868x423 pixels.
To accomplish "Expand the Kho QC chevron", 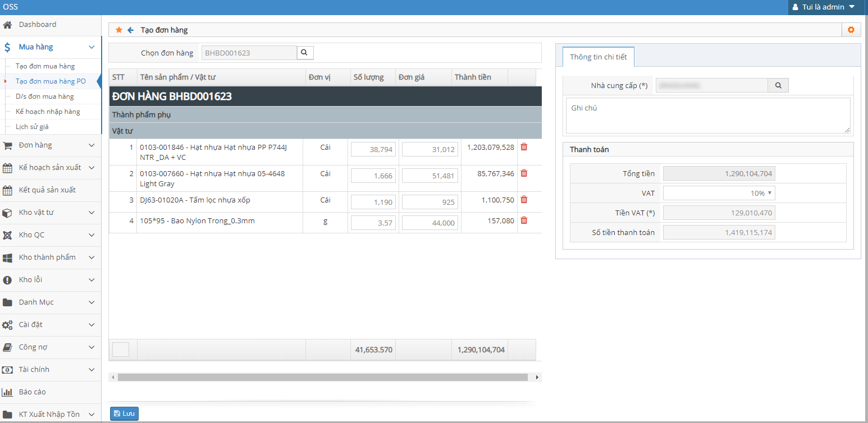I will 92,236.
